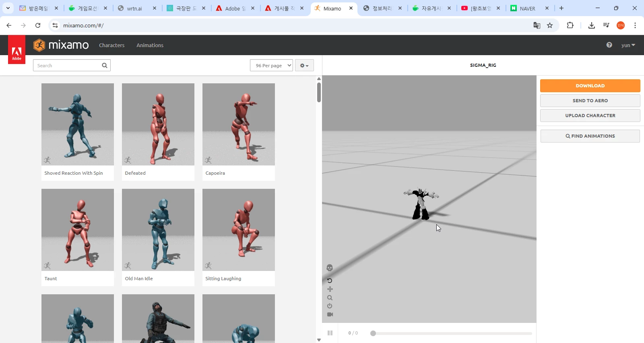Select the Old Man Idle thumbnail
The height and width of the screenshot is (343, 644).
click(158, 230)
